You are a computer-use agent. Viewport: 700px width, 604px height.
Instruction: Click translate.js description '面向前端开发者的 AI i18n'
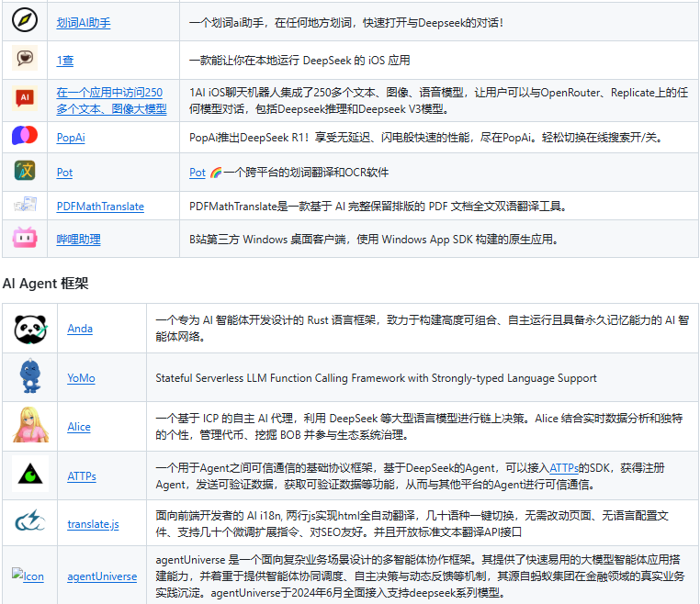point(412,524)
